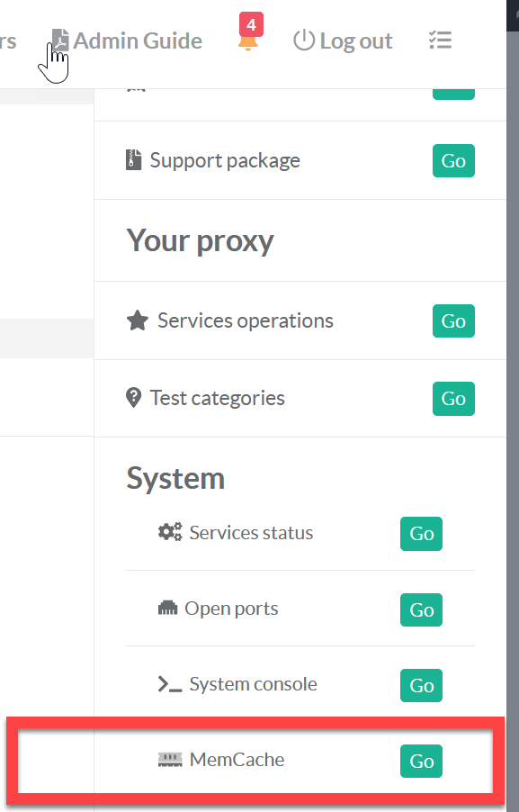Click the memory chip icon for MemCache
Viewport: 519px width, 812px height.
(170, 760)
